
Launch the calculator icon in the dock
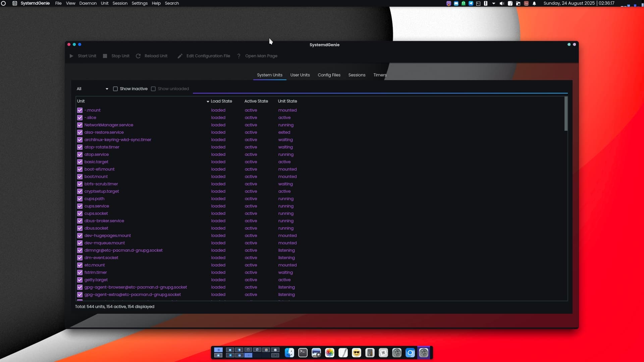[370, 353]
